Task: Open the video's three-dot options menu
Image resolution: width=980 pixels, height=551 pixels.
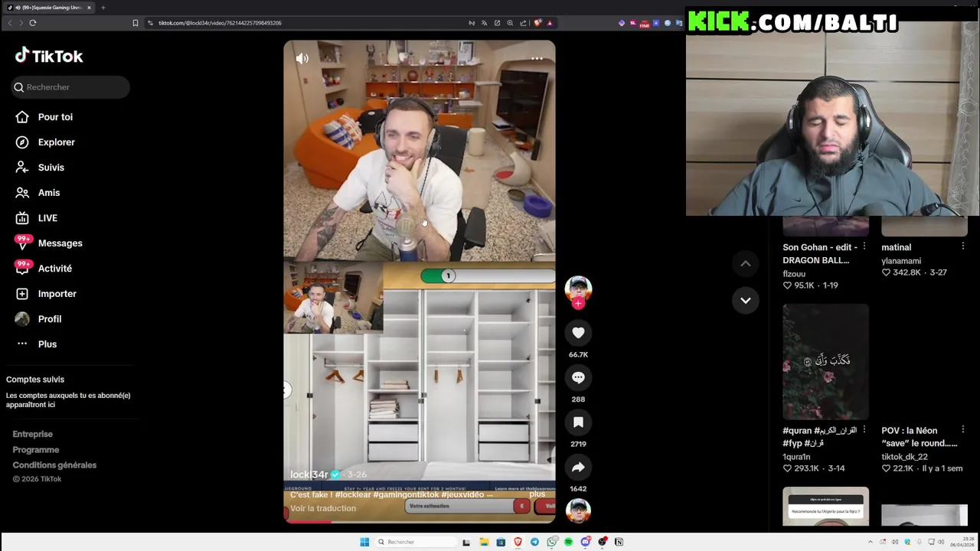Action: coord(537,59)
